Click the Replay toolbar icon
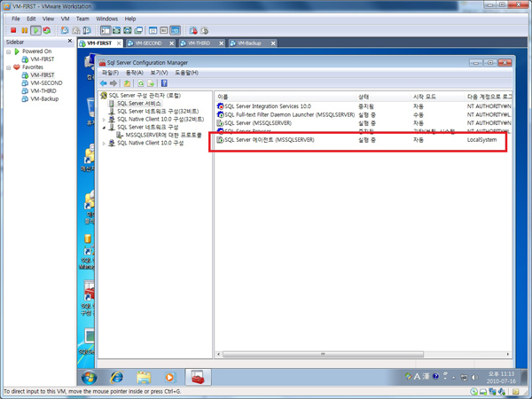Screen dimensions: 532x399 click(204, 30)
